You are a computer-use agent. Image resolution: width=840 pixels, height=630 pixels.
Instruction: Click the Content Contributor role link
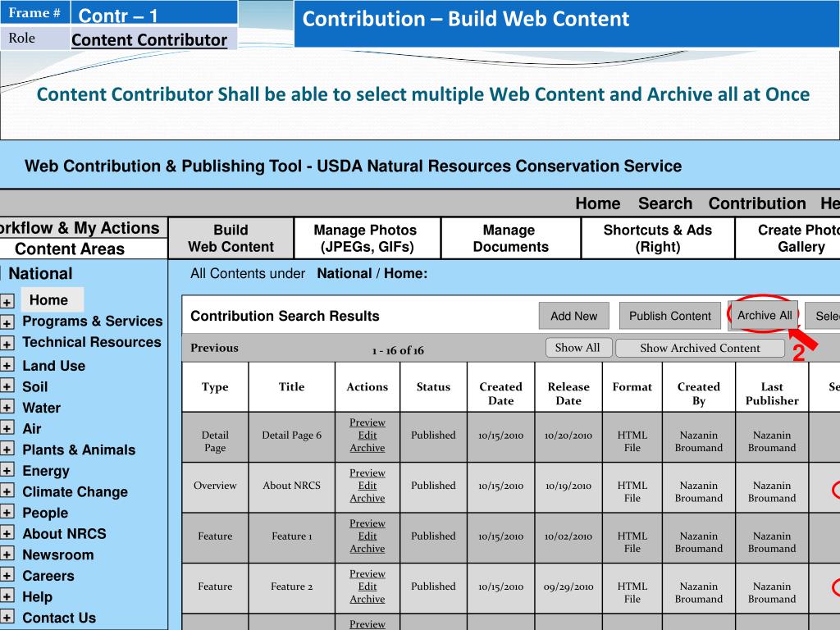click(149, 39)
